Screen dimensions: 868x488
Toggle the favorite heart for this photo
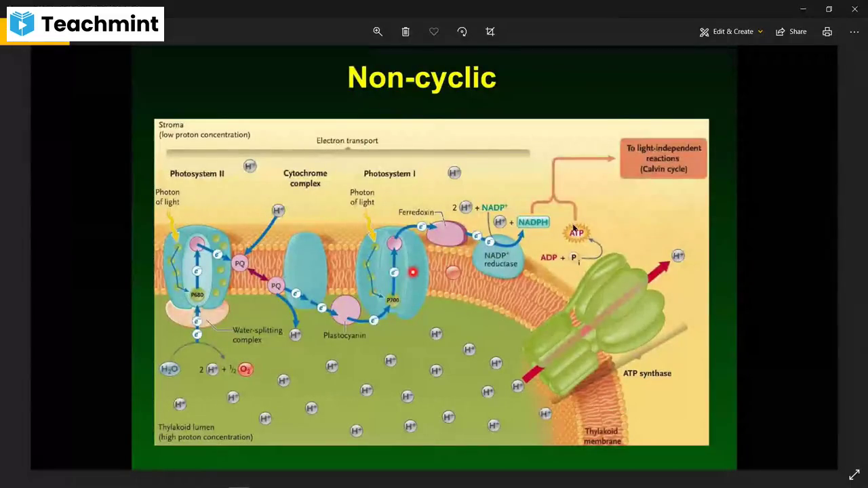(x=433, y=31)
